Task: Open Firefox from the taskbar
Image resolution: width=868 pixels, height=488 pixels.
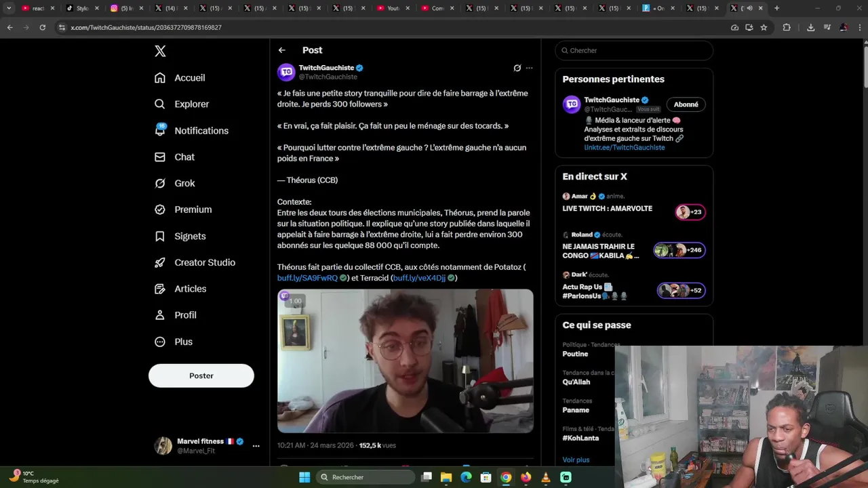Action: pyautogui.click(x=526, y=477)
